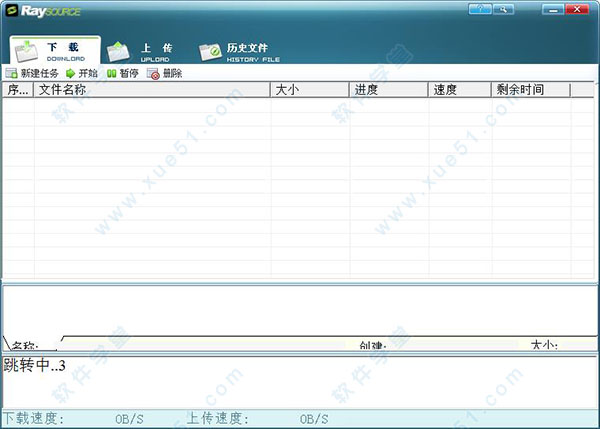The height and width of the screenshot is (429, 600).
Task: Click the 开始 label in the toolbar
Action: coord(88,73)
